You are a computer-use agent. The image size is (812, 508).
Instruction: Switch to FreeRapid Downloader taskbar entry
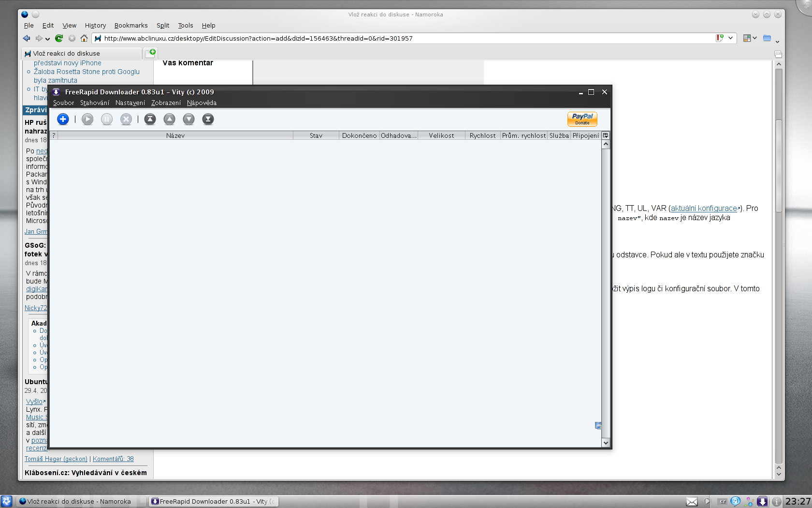(x=213, y=501)
